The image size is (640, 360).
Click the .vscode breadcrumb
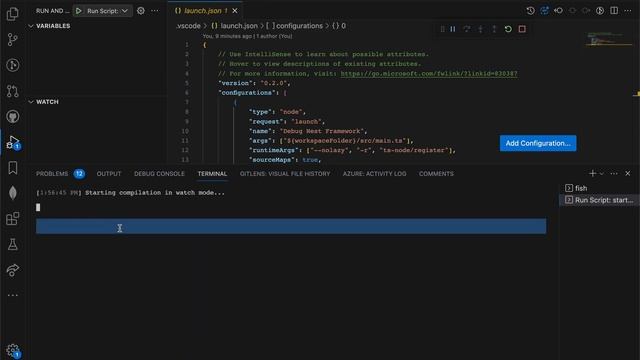pos(188,26)
